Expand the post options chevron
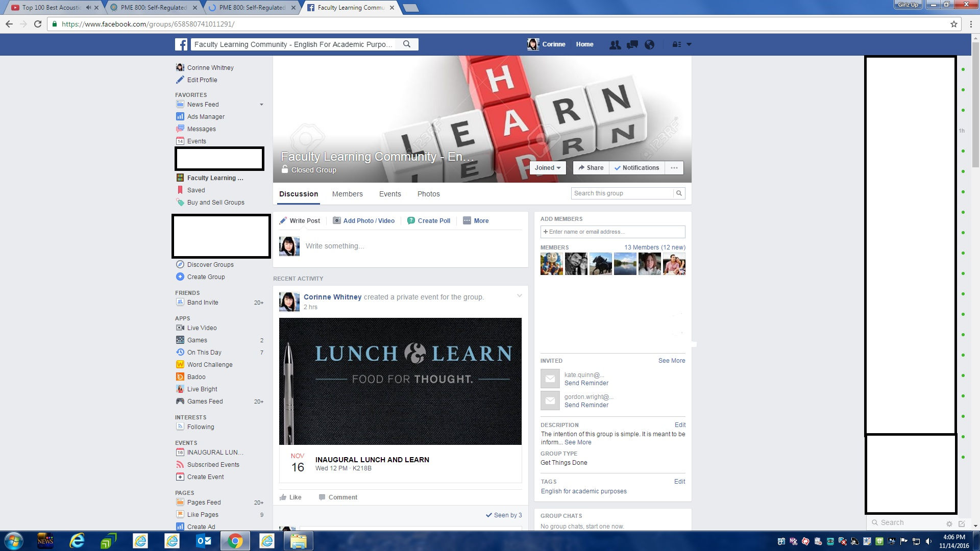 click(x=520, y=296)
